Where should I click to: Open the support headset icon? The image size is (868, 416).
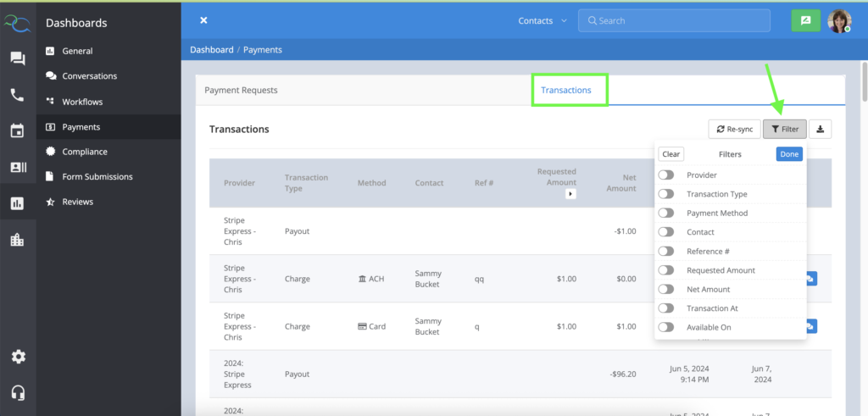(19, 393)
